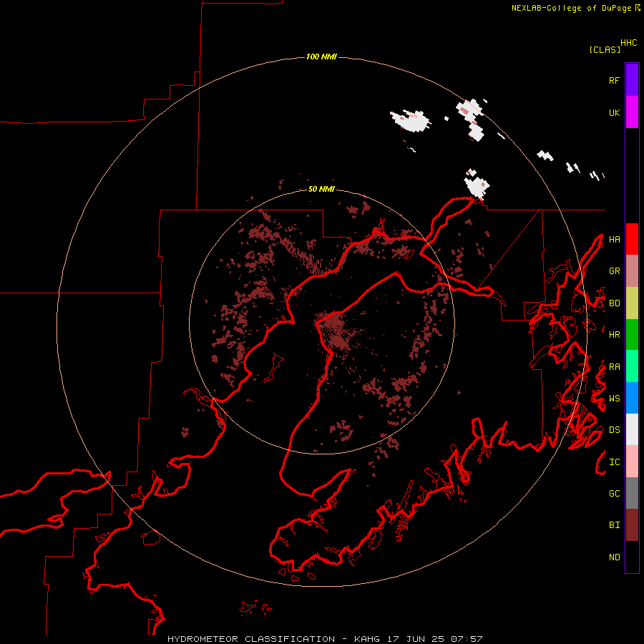Click the RA light green legend swatch
Viewport: 644px width, 644px height.
click(x=632, y=366)
